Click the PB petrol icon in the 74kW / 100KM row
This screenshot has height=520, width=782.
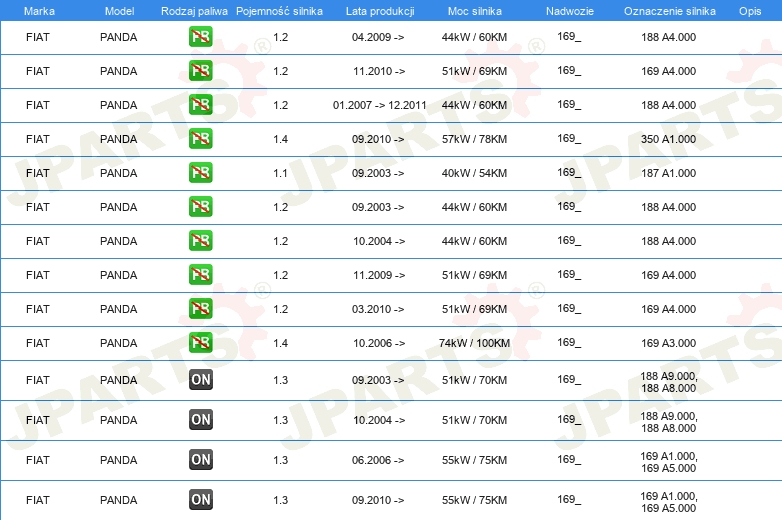click(200, 342)
